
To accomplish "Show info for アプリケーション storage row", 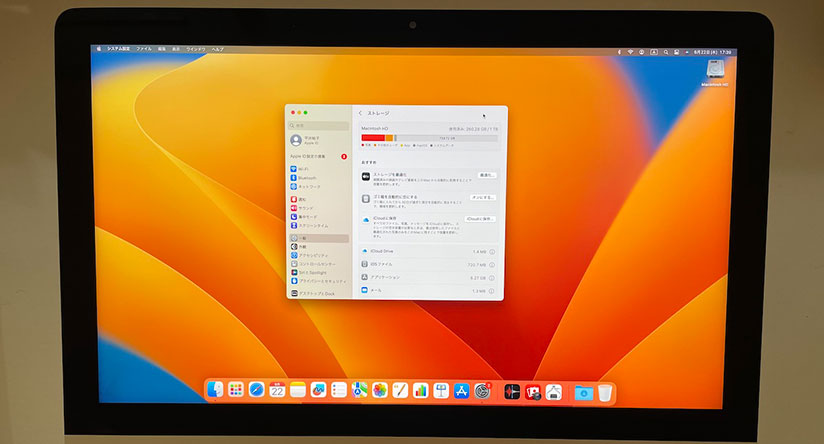I will coord(492,278).
